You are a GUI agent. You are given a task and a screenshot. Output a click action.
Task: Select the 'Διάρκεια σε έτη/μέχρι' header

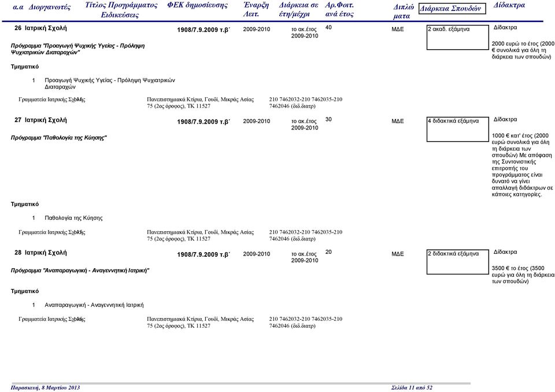point(298,10)
